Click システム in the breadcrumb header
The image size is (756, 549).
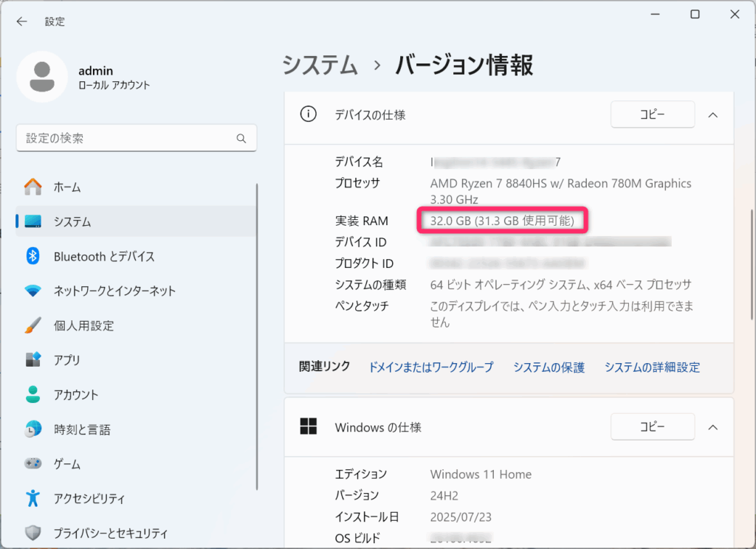320,65
